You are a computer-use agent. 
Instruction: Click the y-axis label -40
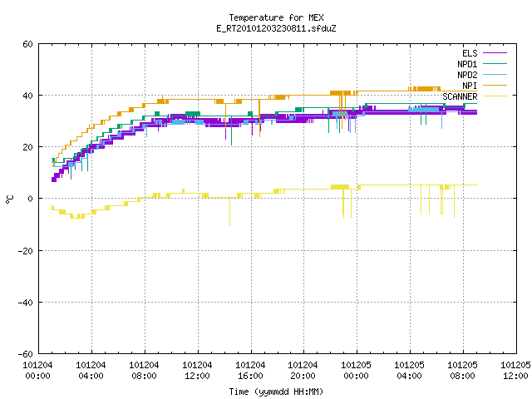(x=26, y=303)
